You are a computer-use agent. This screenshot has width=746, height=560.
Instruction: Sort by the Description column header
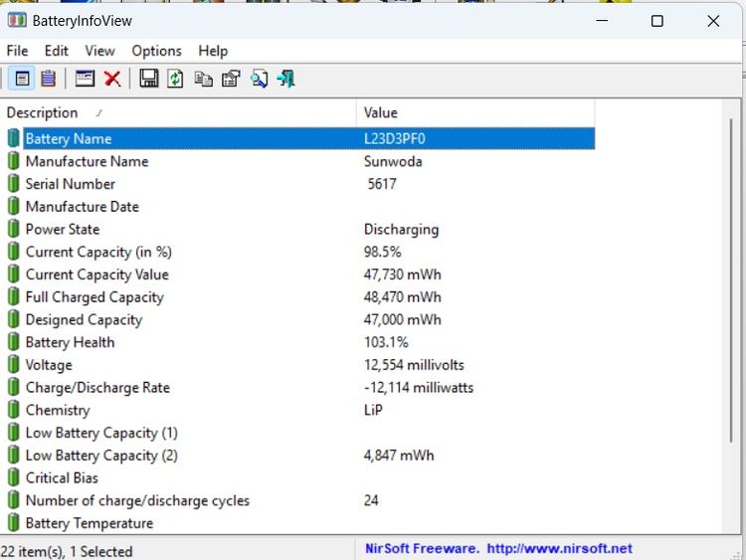click(x=178, y=112)
